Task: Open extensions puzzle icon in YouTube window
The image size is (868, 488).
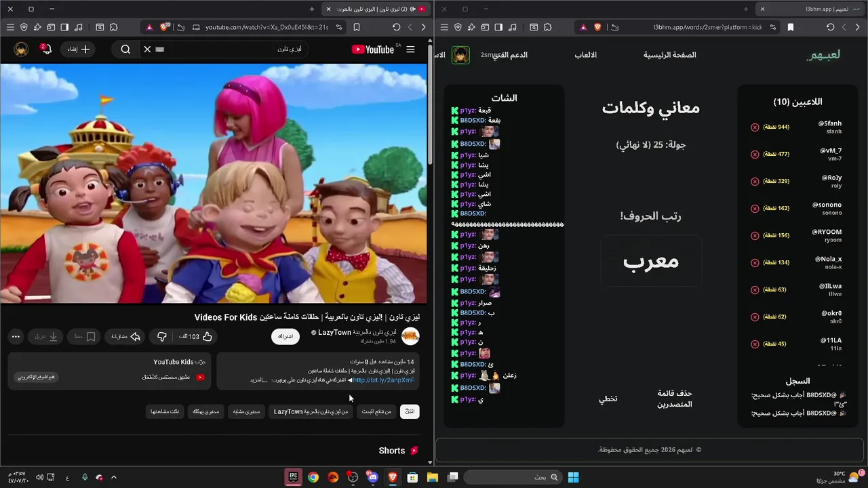Action: [113, 27]
